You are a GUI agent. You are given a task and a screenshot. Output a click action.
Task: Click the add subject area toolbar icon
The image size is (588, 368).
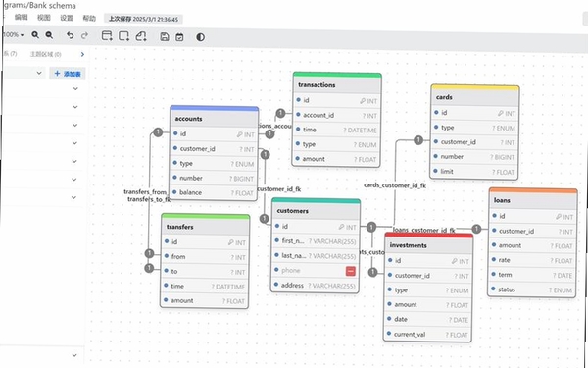123,36
